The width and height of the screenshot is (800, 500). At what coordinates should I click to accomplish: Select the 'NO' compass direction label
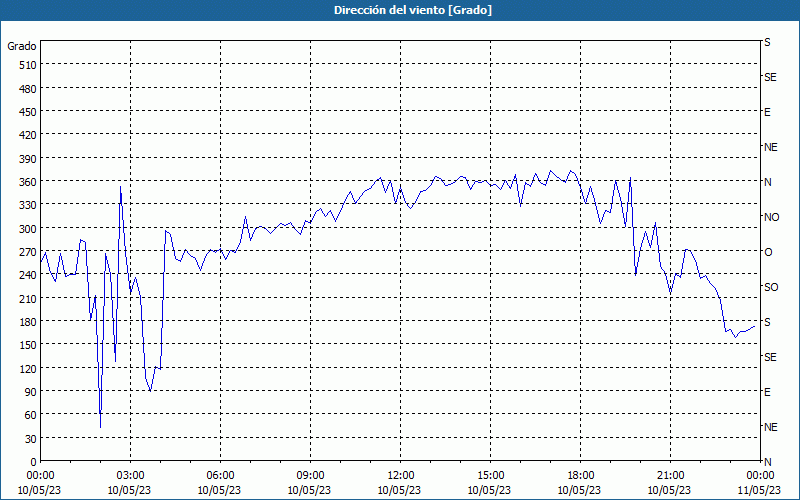771,217
